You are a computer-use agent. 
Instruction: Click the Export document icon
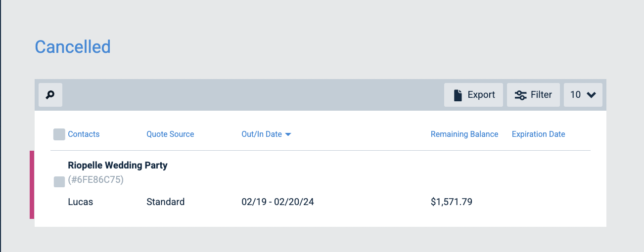(458, 95)
